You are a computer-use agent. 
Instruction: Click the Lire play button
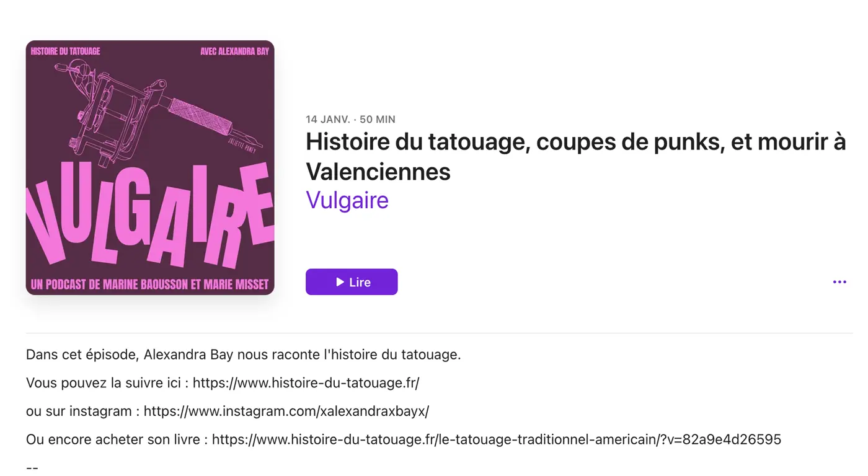pos(352,282)
